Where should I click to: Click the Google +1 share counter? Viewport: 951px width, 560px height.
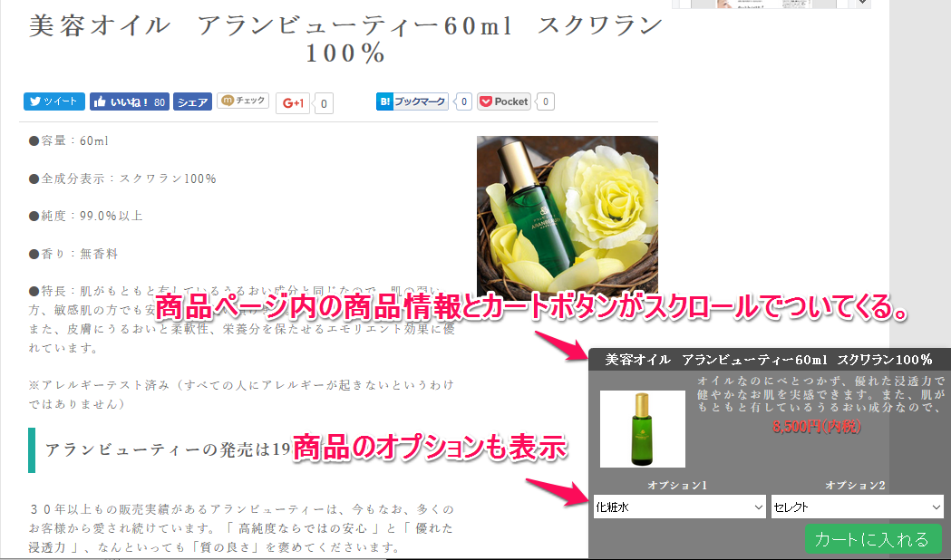[x=325, y=103]
